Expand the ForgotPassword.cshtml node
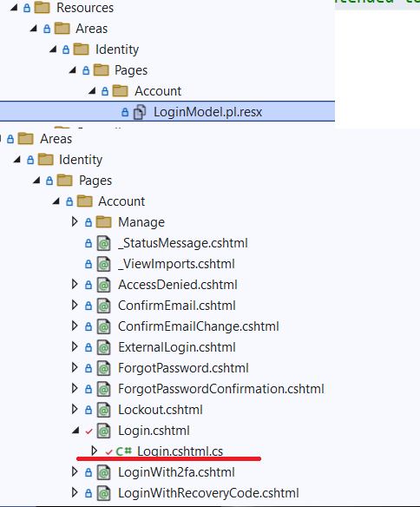The width and height of the screenshot is (420, 507). pos(75,368)
